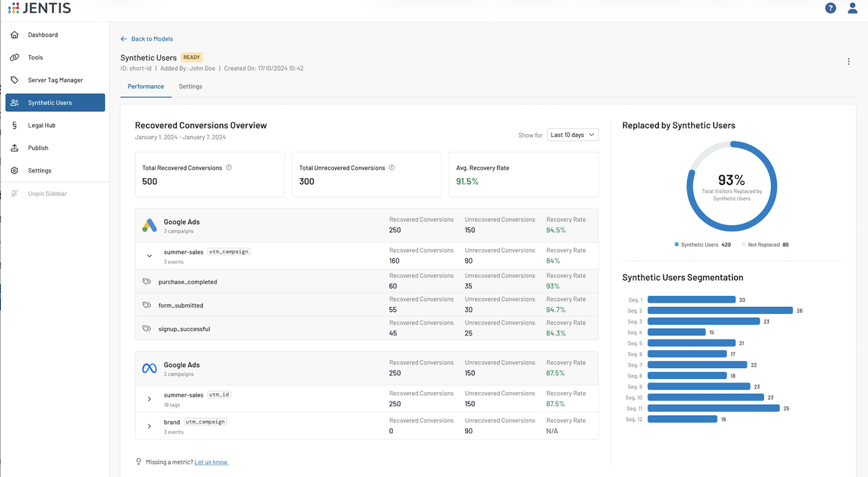868x477 pixels.
Task: Switch to the Settings tab
Action: coord(190,87)
